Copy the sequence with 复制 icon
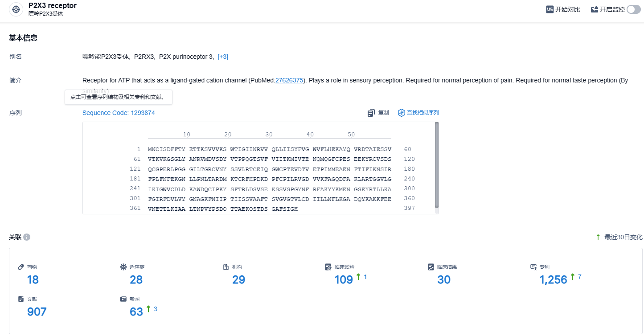This screenshot has height=336, width=644. 371,113
